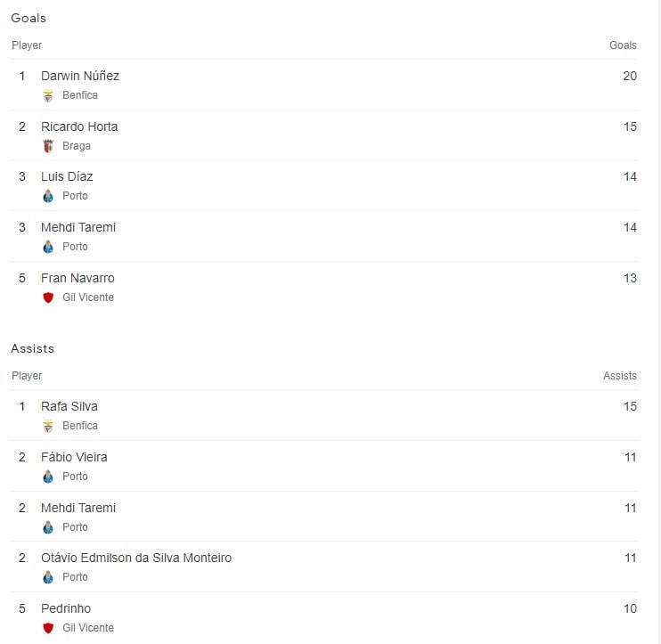Open Otávio Edmilson da Silva Monteiro entry
The height and width of the screenshot is (644, 661).
(x=136, y=558)
